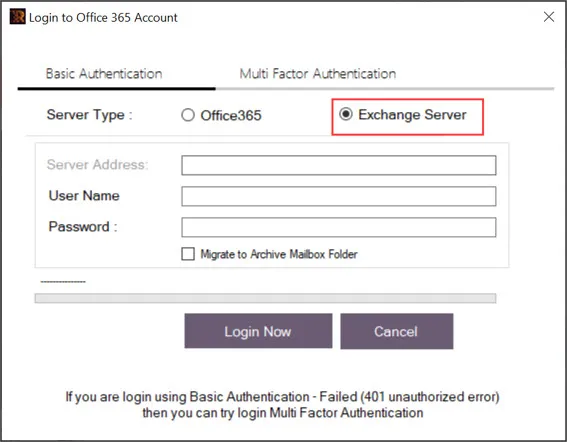The height and width of the screenshot is (442, 567).
Task: Click the Server Type label
Action: coord(90,115)
